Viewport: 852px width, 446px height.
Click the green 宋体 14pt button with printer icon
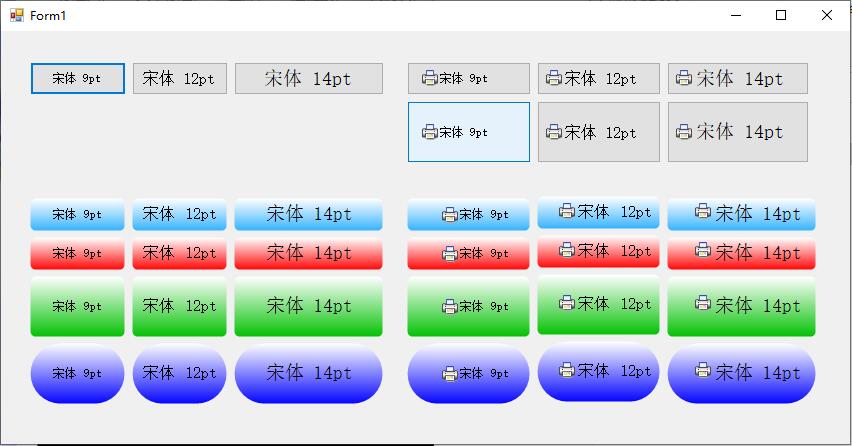[741, 306]
